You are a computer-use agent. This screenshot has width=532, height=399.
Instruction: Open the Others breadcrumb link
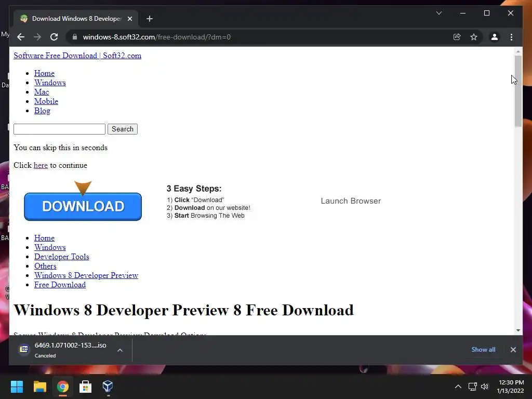click(x=45, y=266)
